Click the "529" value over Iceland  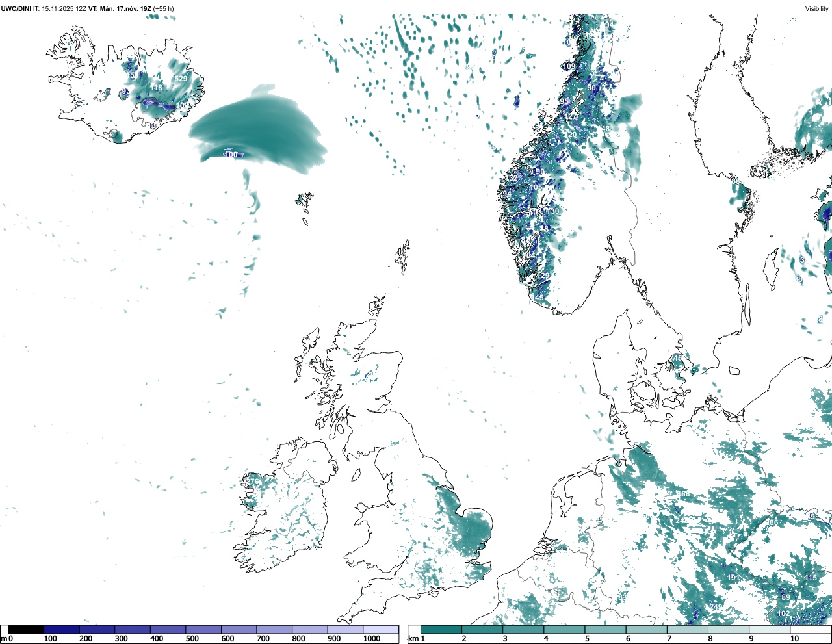tap(181, 79)
